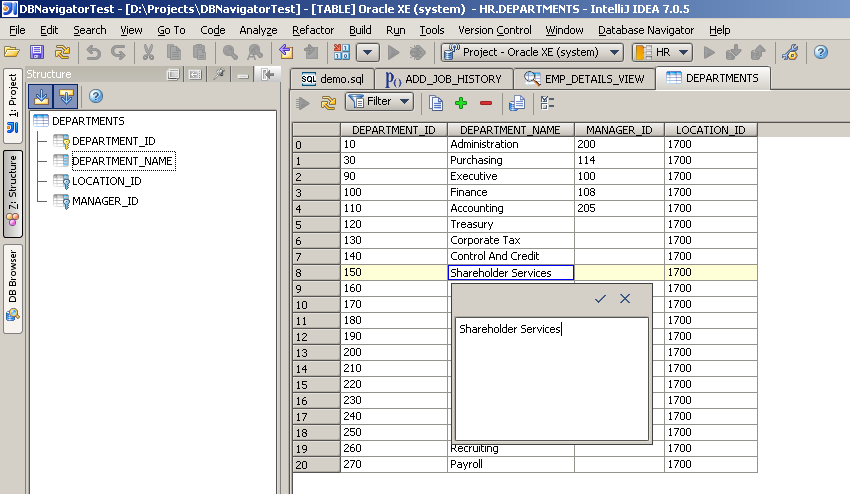Viewport: 850px width, 494px height.
Task: Click the Export data icon
Action: 517,102
